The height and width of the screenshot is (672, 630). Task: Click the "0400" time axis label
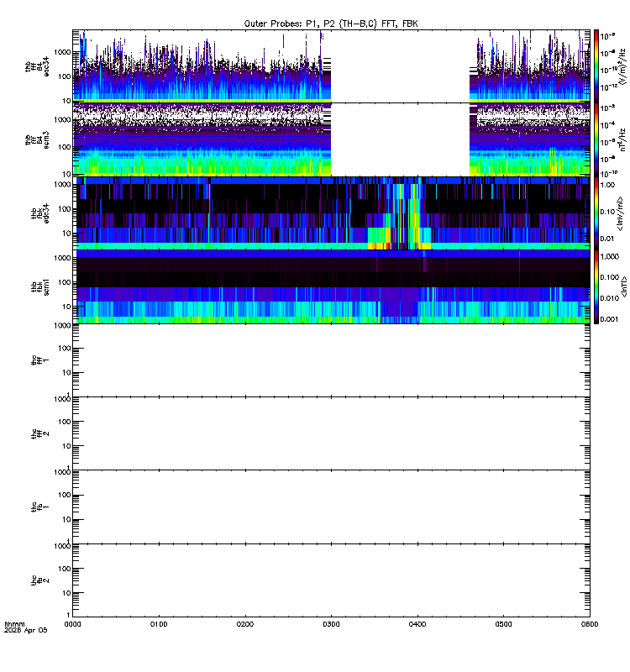click(x=417, y=624)
